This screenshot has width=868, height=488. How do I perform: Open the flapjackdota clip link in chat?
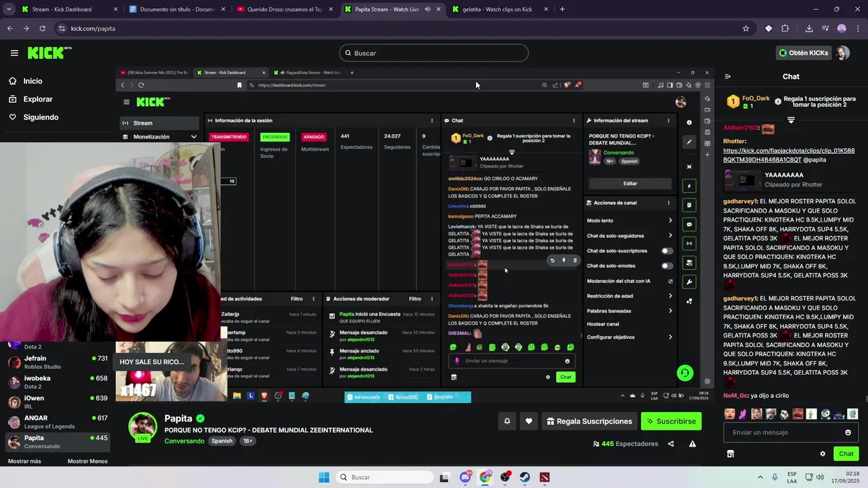[789, 155]
